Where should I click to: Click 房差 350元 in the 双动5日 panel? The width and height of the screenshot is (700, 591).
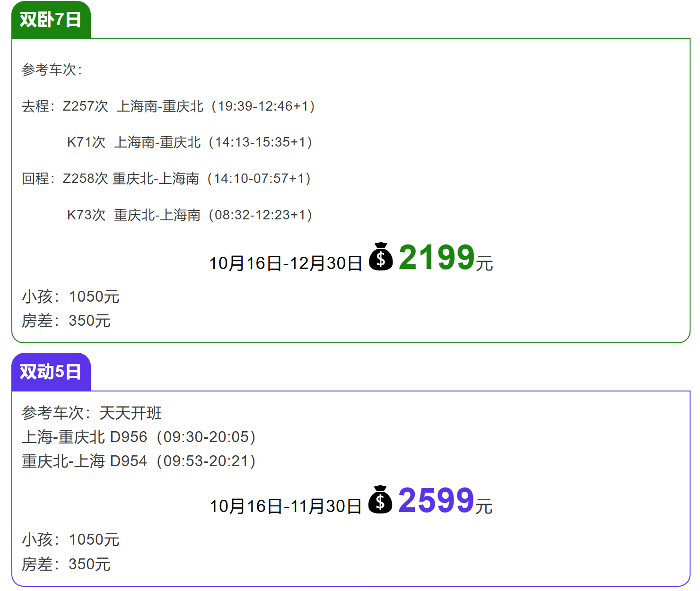[66, 564]
